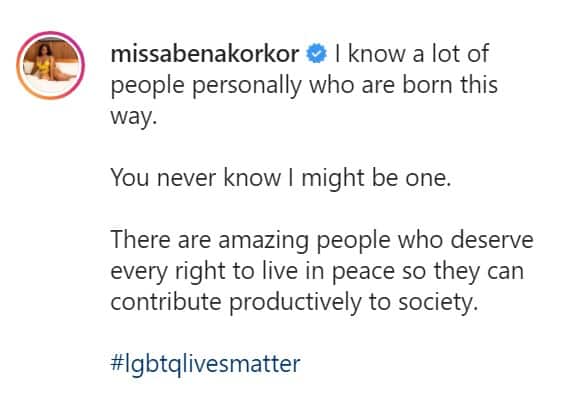Click the line 'people personally who are born this'
The image size is (575, 394).
(x=304, y=85)
